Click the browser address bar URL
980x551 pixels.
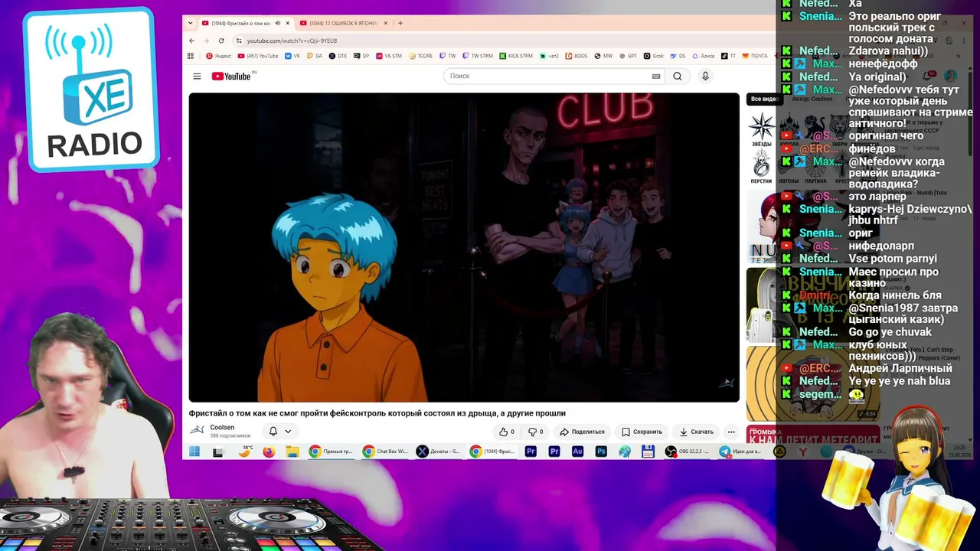(x=292, y=41)
